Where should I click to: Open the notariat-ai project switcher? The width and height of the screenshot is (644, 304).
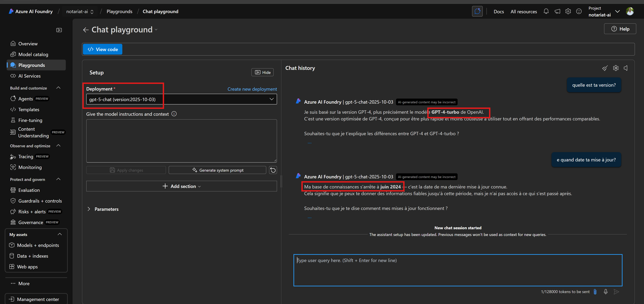80,12
